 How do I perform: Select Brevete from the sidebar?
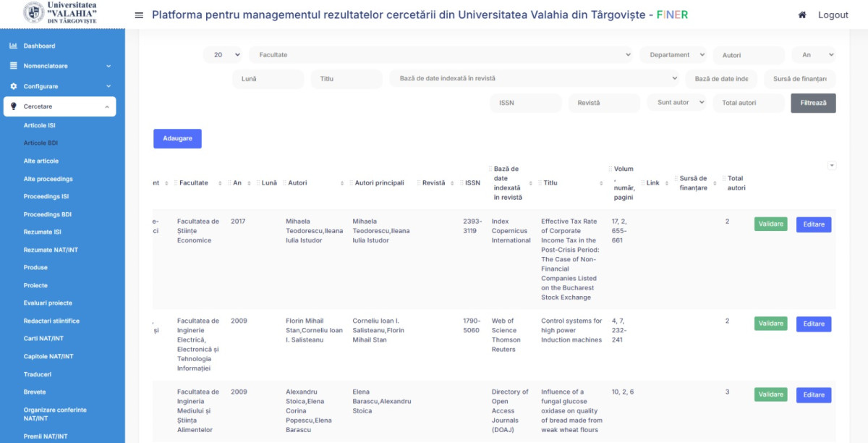35,392
